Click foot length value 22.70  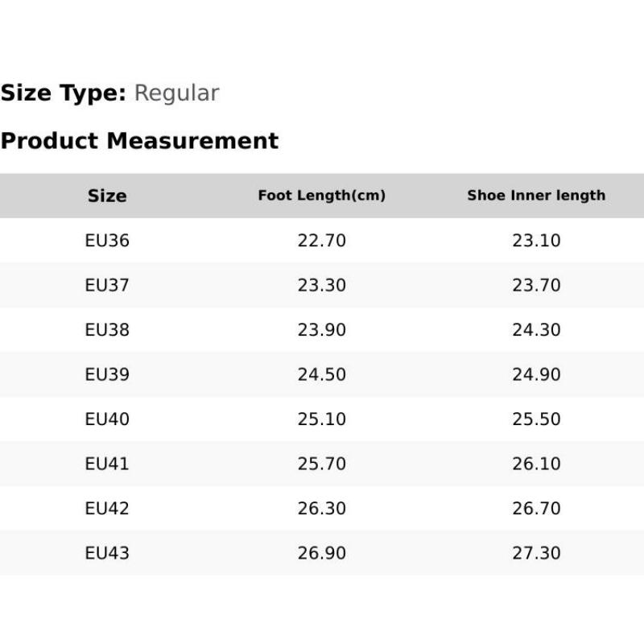point(322,241)
